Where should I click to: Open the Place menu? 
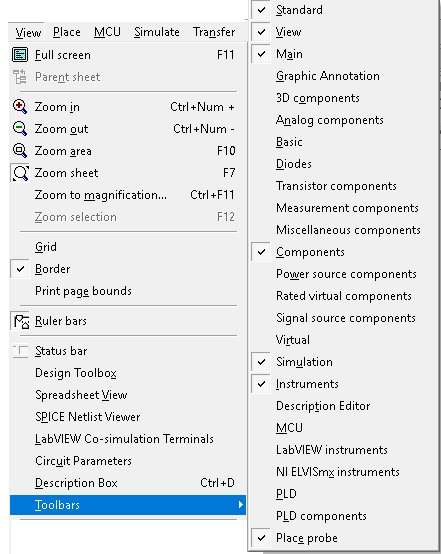(x=66, y=32)
